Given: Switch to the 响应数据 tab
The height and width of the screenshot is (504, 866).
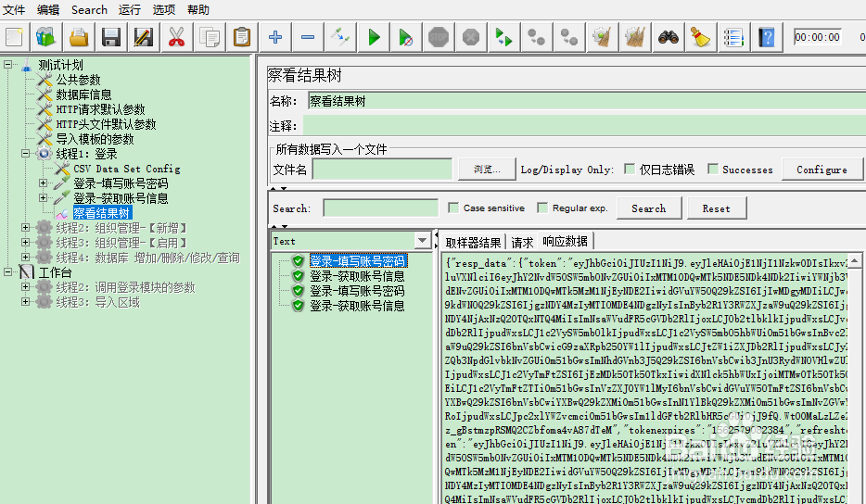Looking at the screenshot, I should (x=565, y=241).
